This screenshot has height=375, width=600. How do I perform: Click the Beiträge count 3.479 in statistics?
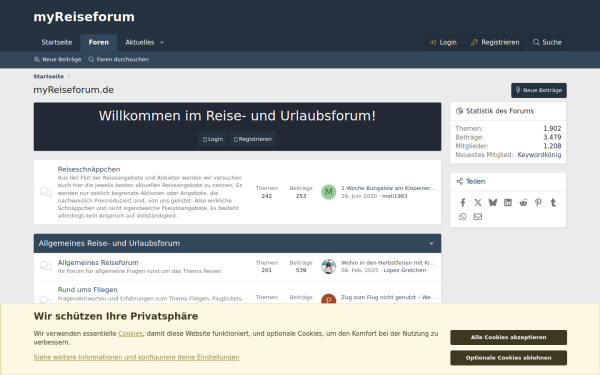pyautogui.click(x=552, y=137)
